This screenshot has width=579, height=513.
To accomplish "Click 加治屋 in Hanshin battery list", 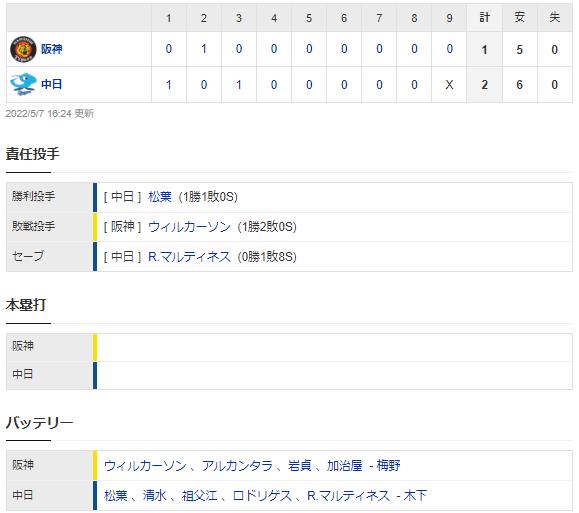I will coord(345,466).
